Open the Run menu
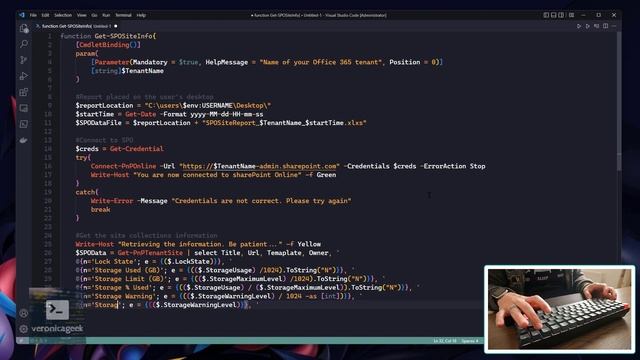 tap(106, 15)
